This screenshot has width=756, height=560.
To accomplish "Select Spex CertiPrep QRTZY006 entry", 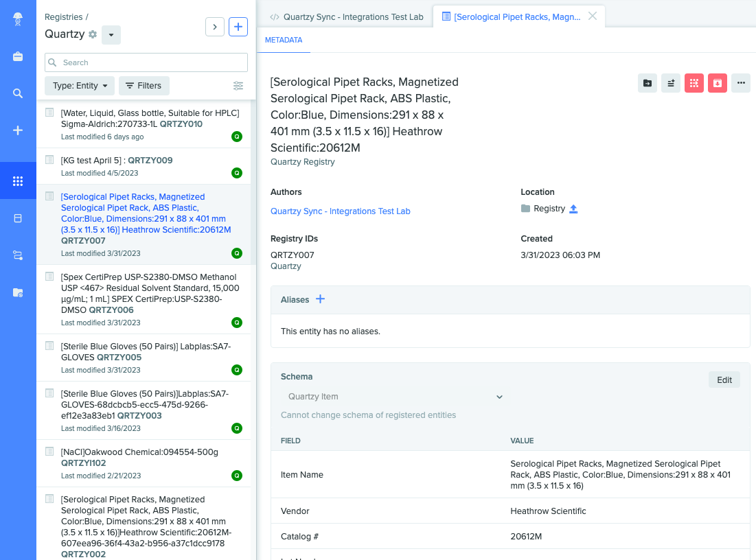I will (x=144, y=299).
